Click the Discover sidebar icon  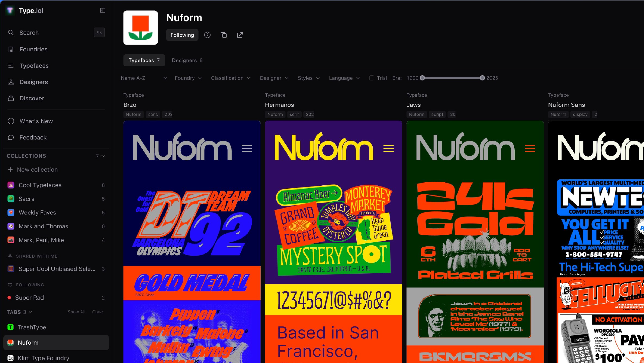[11, 98]
